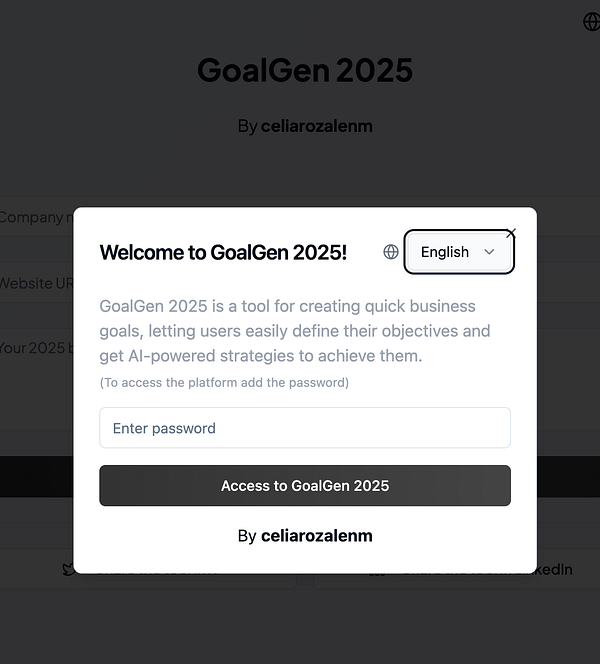Focus the Enter password field

point(304,428)
